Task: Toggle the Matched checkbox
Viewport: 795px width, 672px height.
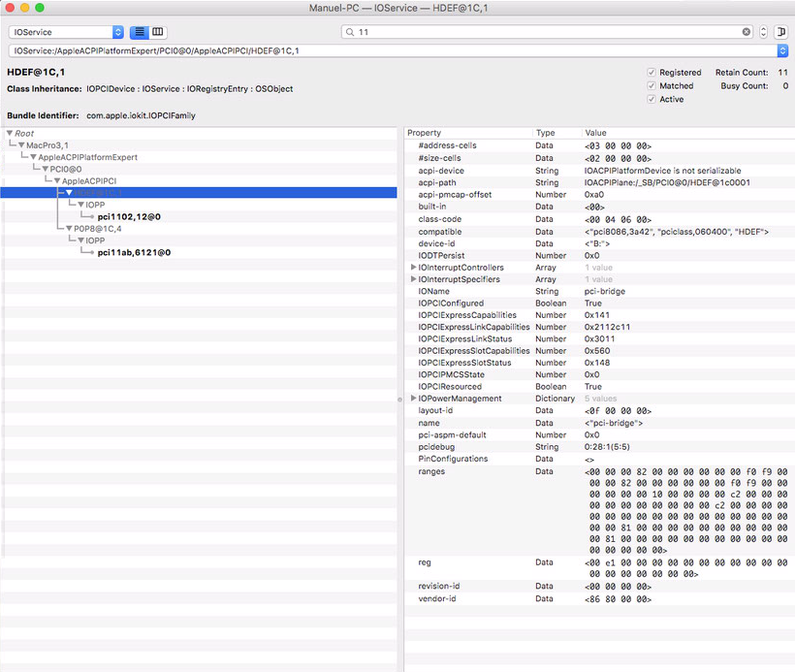Action: point(652,86)
